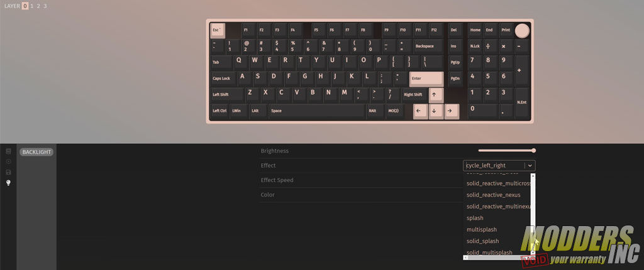Screen dimensions: 644x270
Task: Select the right arrow key
Action: 452,111
